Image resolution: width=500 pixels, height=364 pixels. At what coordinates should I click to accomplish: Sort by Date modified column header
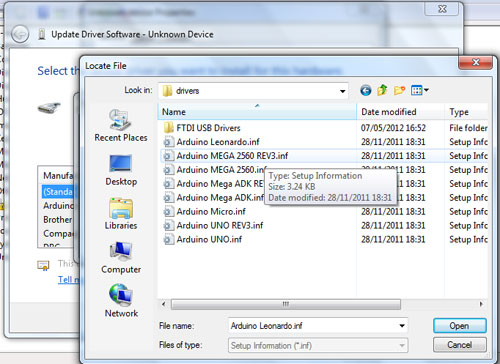(401, 112)
